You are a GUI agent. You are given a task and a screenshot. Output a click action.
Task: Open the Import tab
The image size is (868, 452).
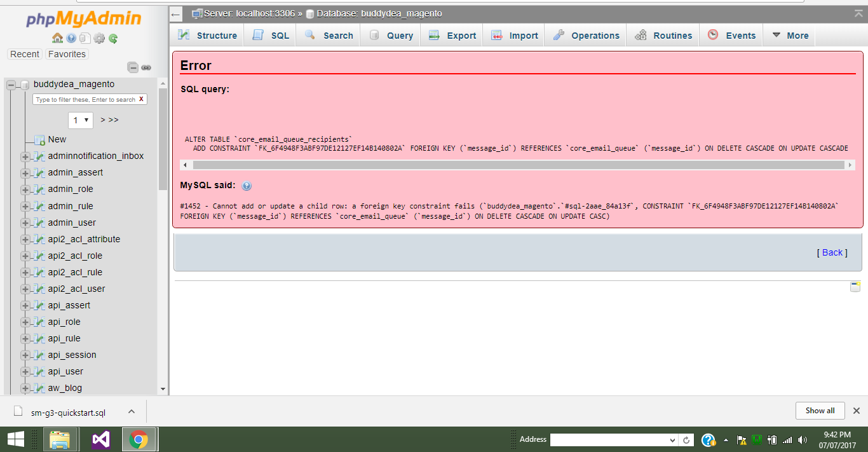515,36
